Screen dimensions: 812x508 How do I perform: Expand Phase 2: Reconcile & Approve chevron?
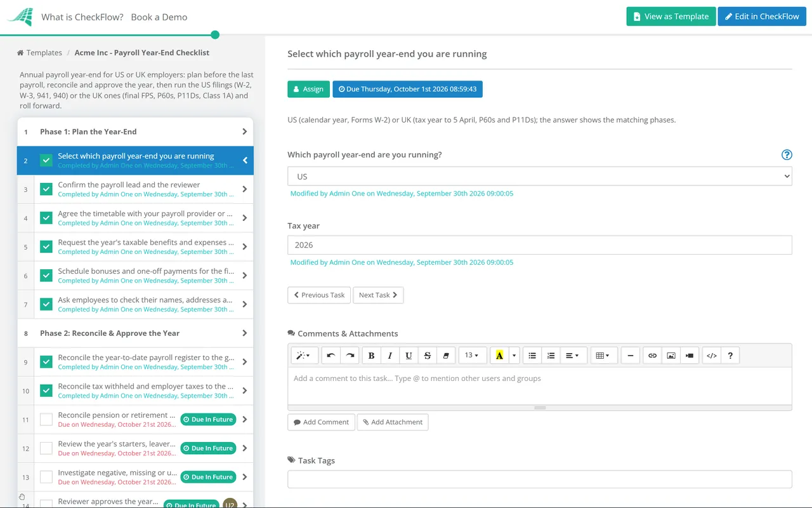point(245,333)
